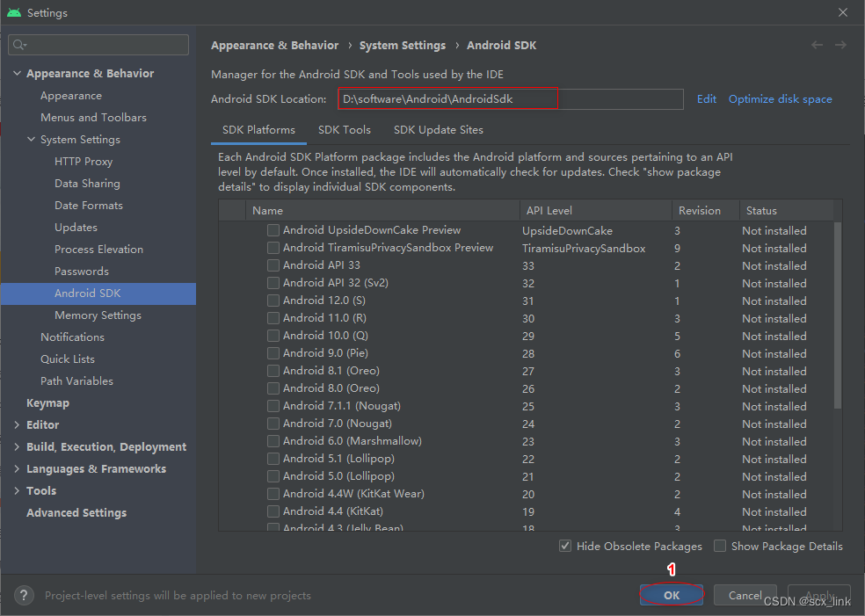This screenshot has width=865, height=616.
Task: Open the SDK Update Sites tab
Action: point(439,129)
